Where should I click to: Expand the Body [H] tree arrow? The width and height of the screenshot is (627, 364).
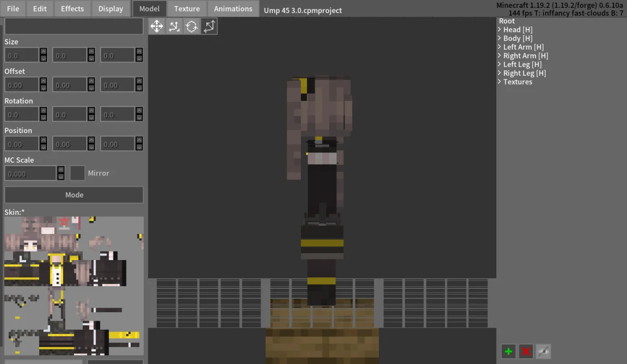[500, 38]
